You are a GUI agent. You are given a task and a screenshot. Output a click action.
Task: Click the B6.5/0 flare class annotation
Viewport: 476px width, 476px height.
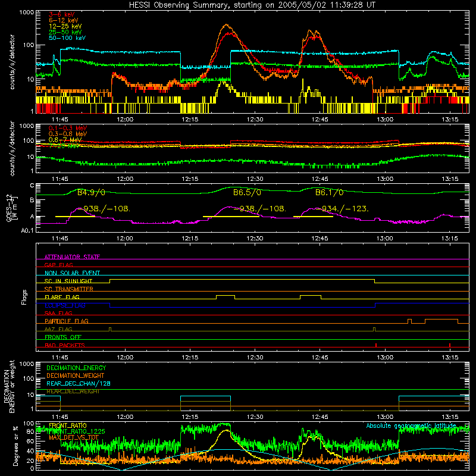[247, 192]
